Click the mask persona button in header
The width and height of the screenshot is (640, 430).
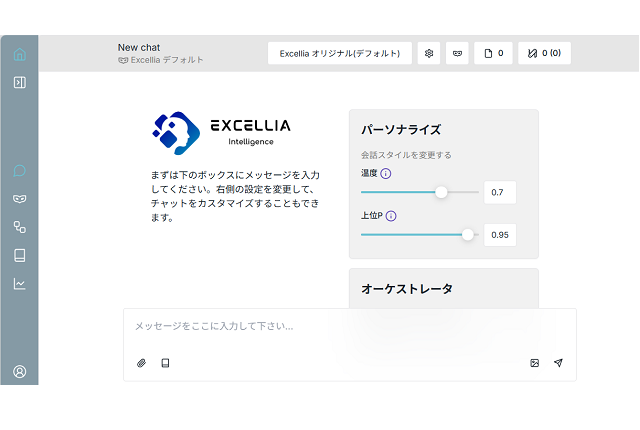pos(457,53)
